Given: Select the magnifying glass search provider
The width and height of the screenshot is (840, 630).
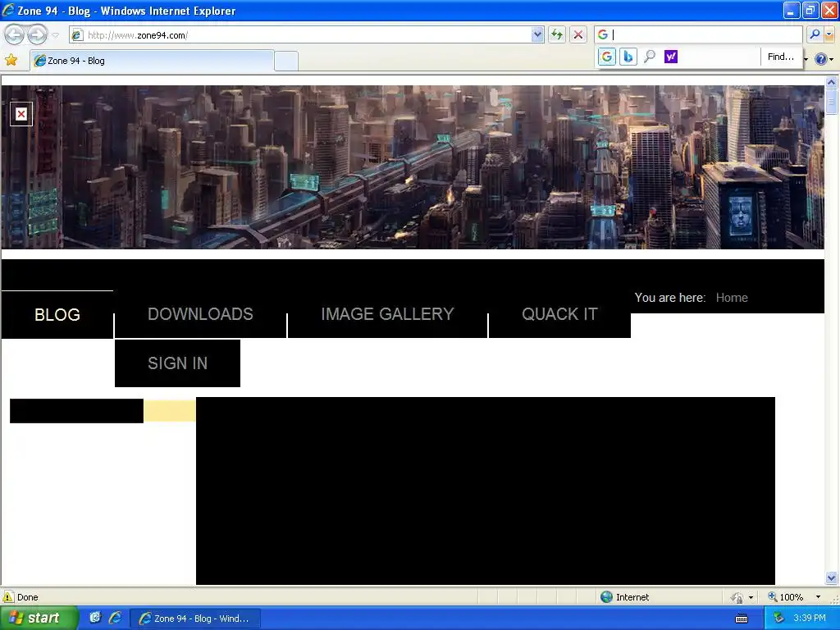Looking at the screenshot, I should (x=650, y=57).
